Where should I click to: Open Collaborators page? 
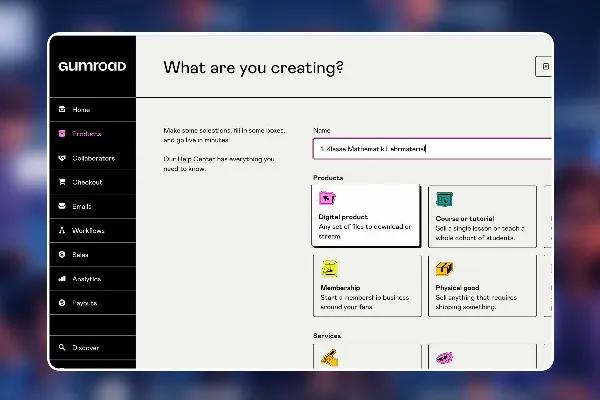coord(93,158)
